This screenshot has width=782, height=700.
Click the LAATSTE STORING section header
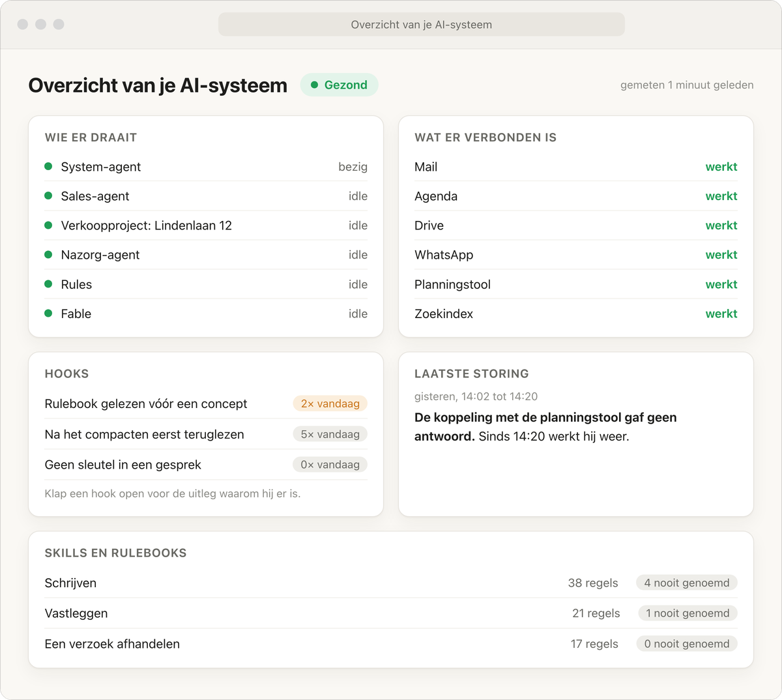[472, 374]
